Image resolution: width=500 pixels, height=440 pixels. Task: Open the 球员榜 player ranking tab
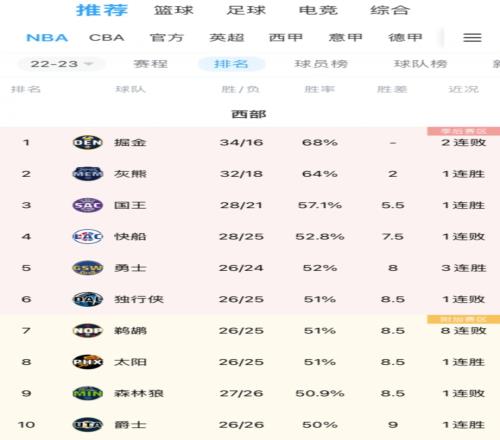(321, 64)
